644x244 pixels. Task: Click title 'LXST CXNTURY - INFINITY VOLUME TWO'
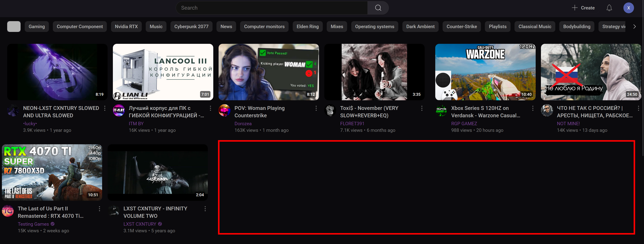(x=155, y=212)
